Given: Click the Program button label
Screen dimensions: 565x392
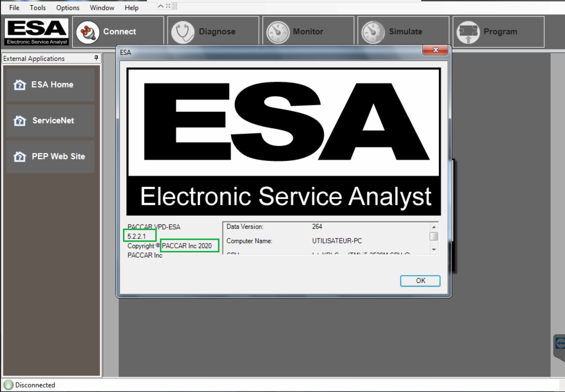Looking at the screenshot, I should click(x=500, y=32).
